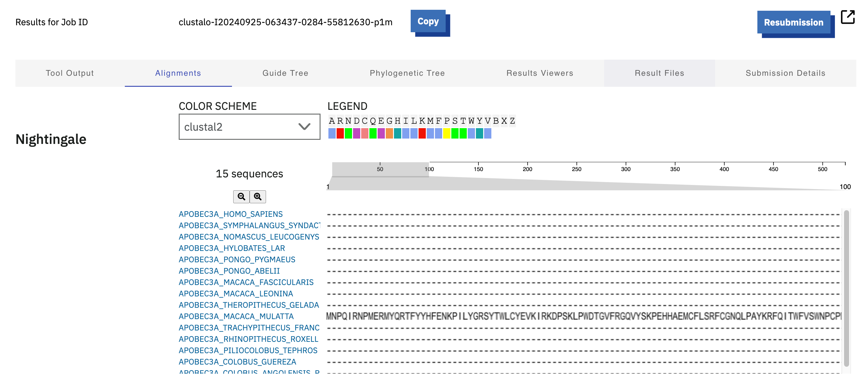Click the zoom in magnifier icon
868x392 pixels.
click(258, 197)
